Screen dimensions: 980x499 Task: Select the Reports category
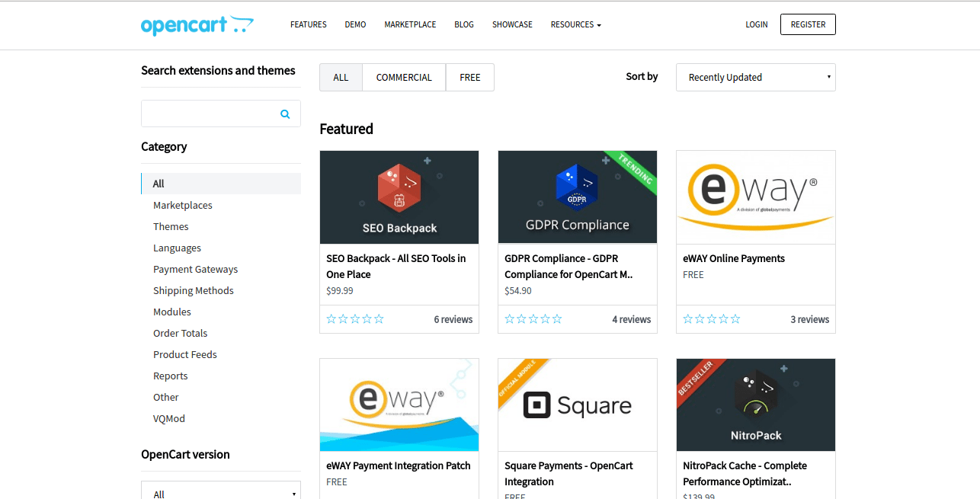click(x=170, y=376)
